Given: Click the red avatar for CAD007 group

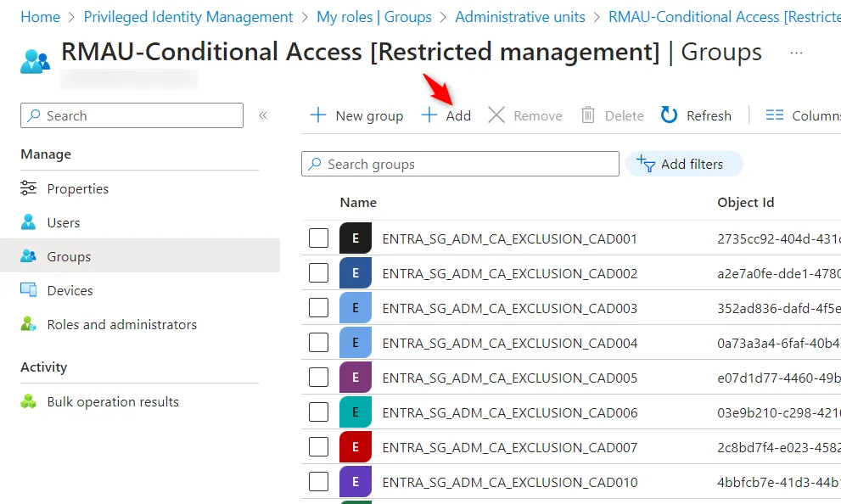Looking at the screenshot, I should point(356,447).
